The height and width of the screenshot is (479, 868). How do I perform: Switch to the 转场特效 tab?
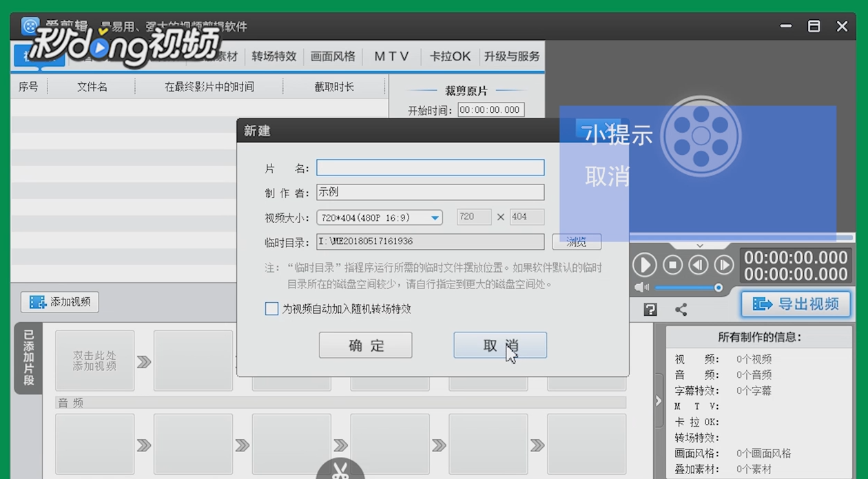pos(273,56)
